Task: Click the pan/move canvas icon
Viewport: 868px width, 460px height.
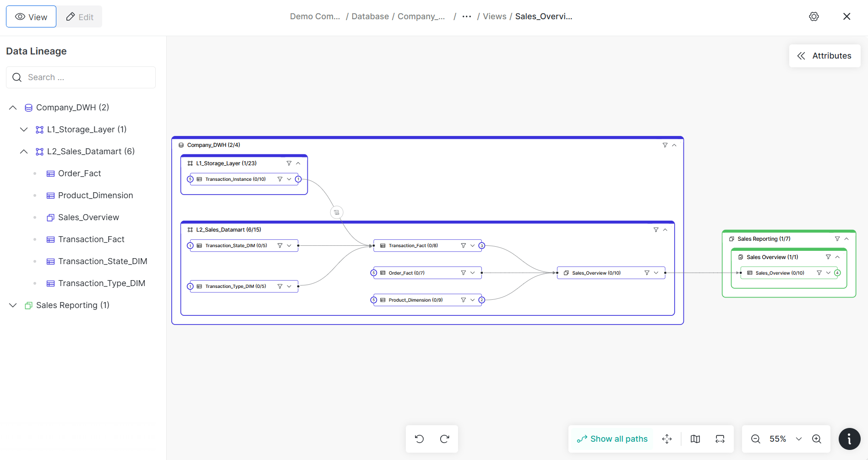Action: (x=667, y=439)
